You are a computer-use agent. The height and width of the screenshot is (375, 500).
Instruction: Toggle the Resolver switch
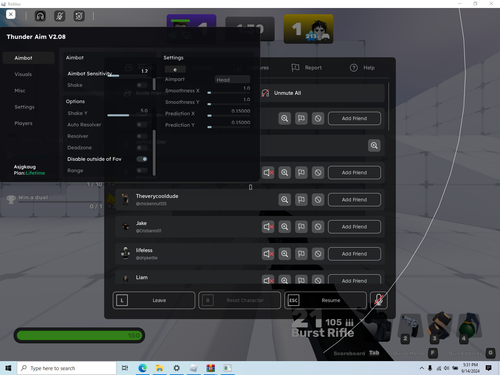[x=142, y=136]
